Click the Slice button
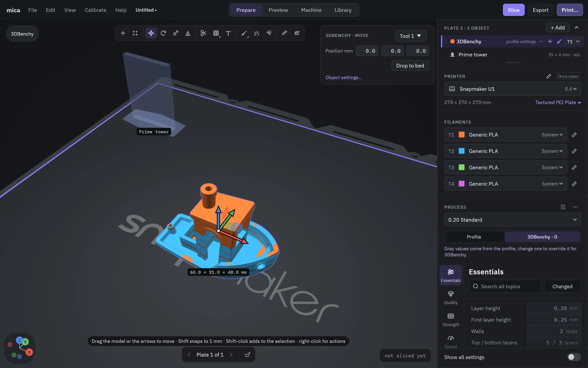This screenshot has width=588, height=368. pyautogui.click(x=513, y=10)
